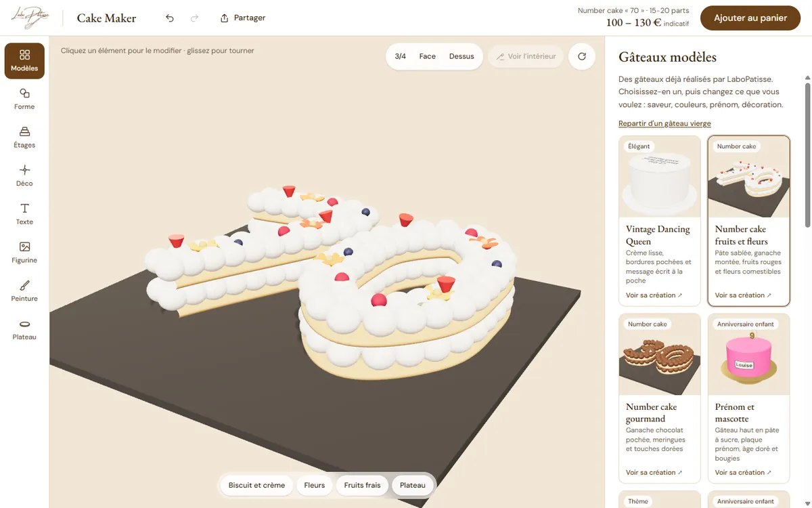Click the Gâteaux modèles heading
This screenshot has width=812, height=508.
coord(667,58)
